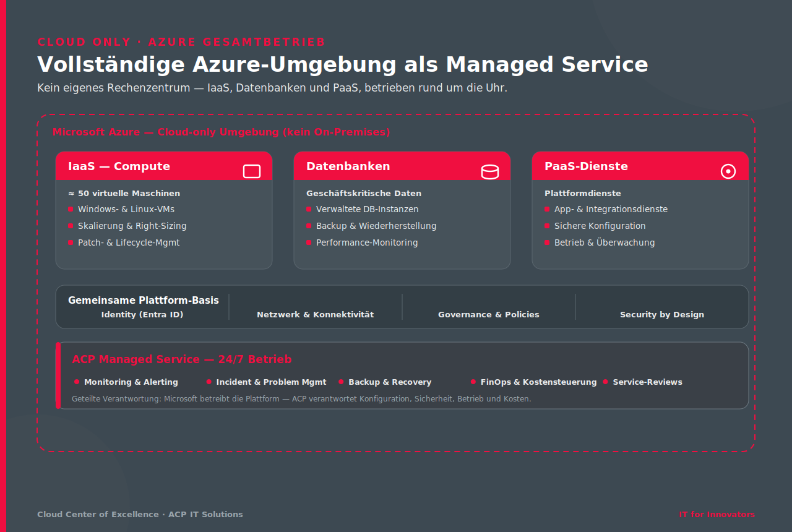
Task: Click the Performance-Monitoring list entry
Action: 367,242
